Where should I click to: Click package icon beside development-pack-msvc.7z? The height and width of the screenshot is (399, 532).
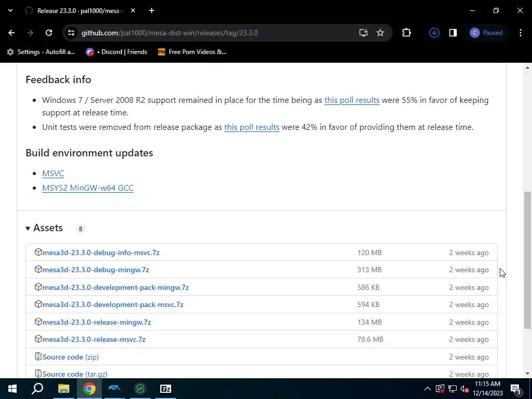(38, 304)
